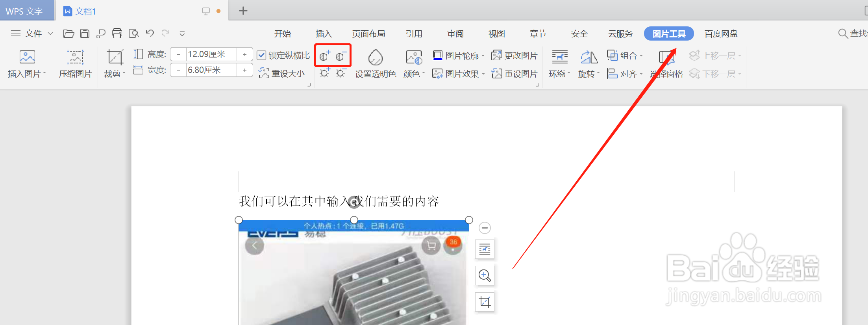This screenshot has height=325, width=868.
Task: Expand the Insert Picture dropdown arrow
Action: pos(44,73)
